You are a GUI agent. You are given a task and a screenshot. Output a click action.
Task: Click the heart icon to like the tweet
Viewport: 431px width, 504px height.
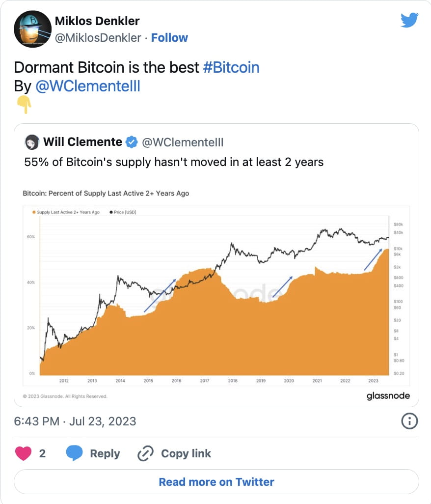(24, 453)
